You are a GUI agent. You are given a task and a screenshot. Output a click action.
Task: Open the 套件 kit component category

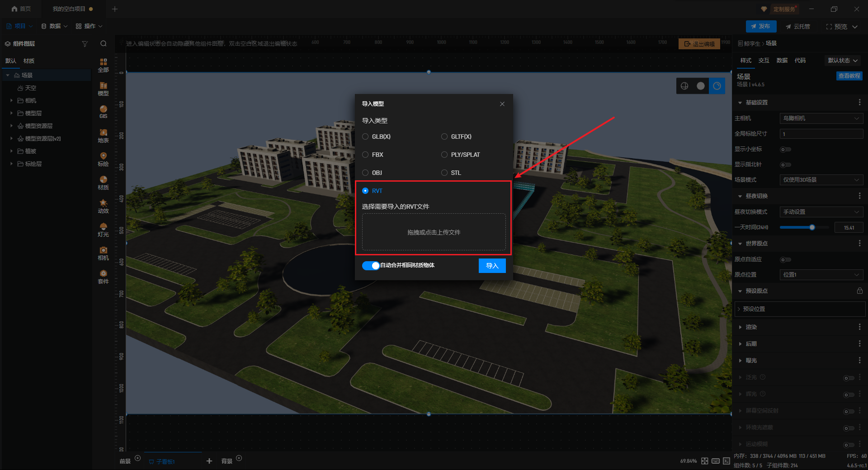coord(104,277)
